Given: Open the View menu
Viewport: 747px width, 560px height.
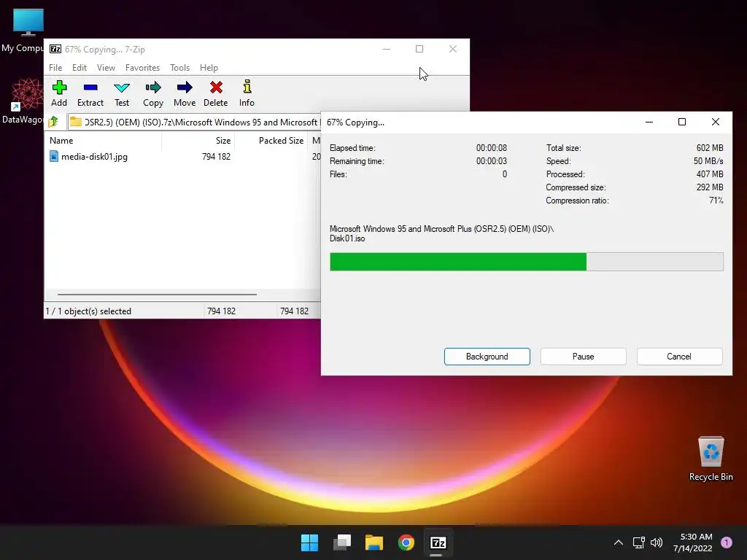Looking at the screenshot, I should [x=106, y=68].
